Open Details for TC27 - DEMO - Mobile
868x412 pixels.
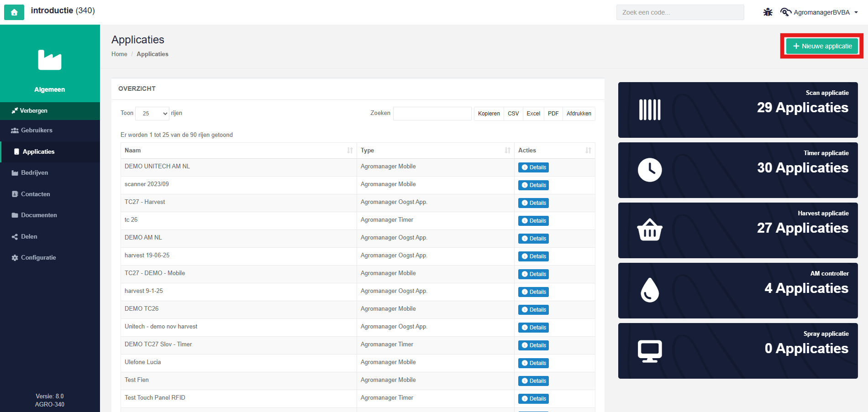533,274
